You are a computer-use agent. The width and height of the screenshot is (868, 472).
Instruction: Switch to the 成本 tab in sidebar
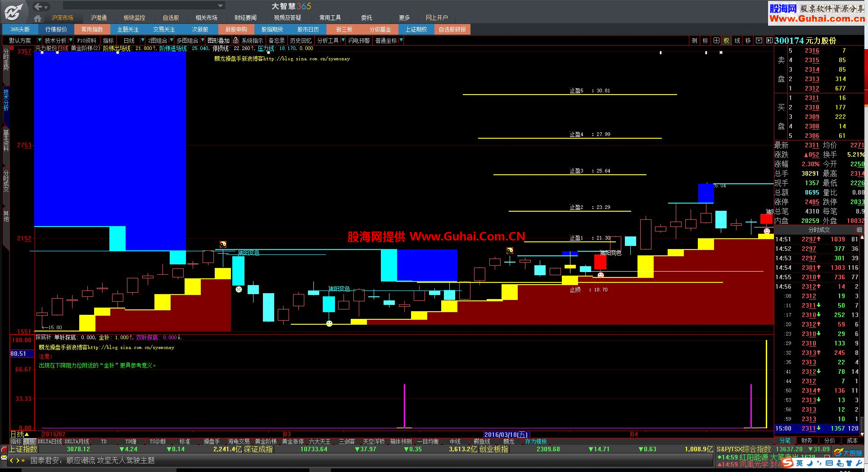coord(852,440)
